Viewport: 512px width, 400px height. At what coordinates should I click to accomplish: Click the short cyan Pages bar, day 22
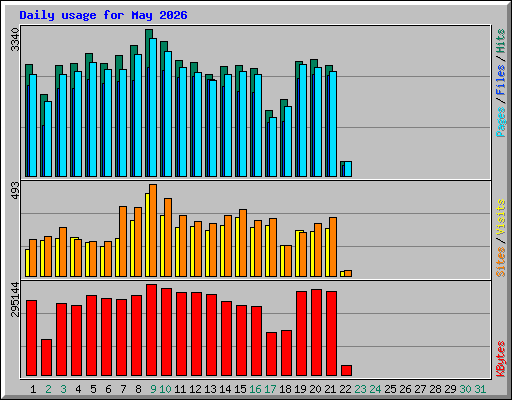tap(348, 169)
